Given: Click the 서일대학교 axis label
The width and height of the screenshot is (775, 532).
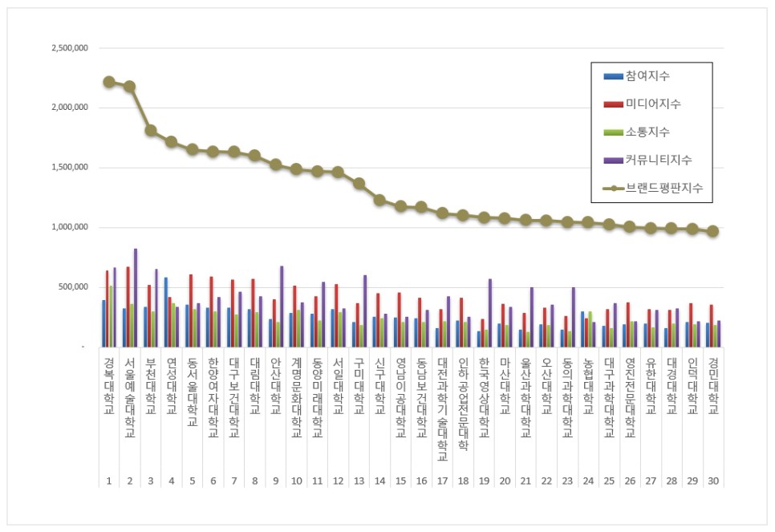Looking at the screenshot, I should tap(338, 386).
